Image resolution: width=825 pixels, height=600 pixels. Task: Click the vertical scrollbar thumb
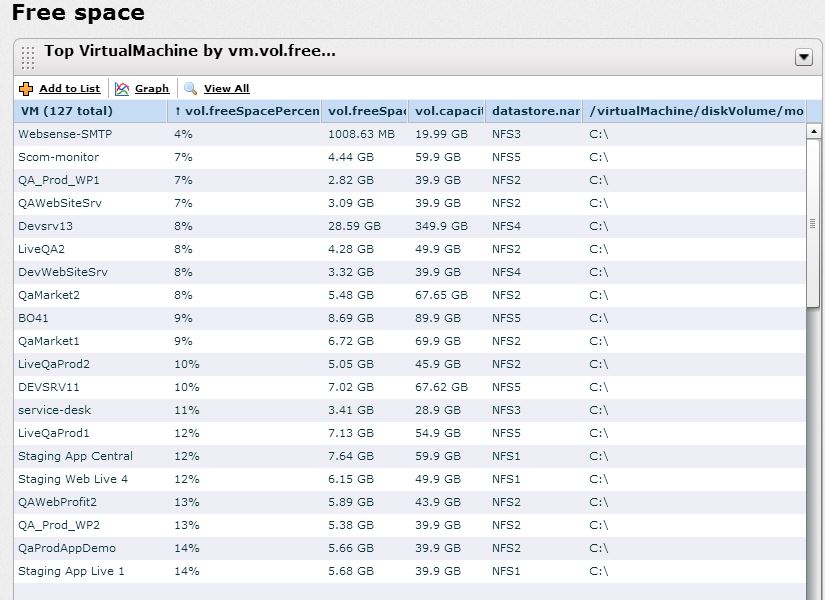(813, 223)
